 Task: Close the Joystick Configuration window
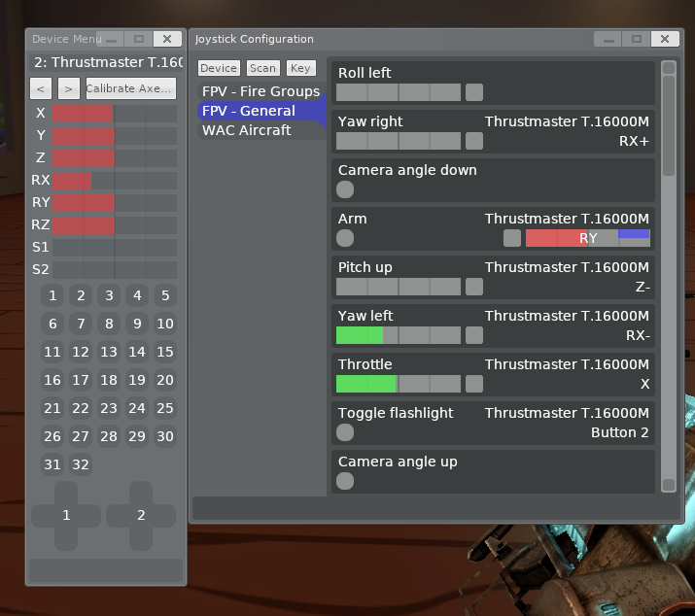[665, 39]
